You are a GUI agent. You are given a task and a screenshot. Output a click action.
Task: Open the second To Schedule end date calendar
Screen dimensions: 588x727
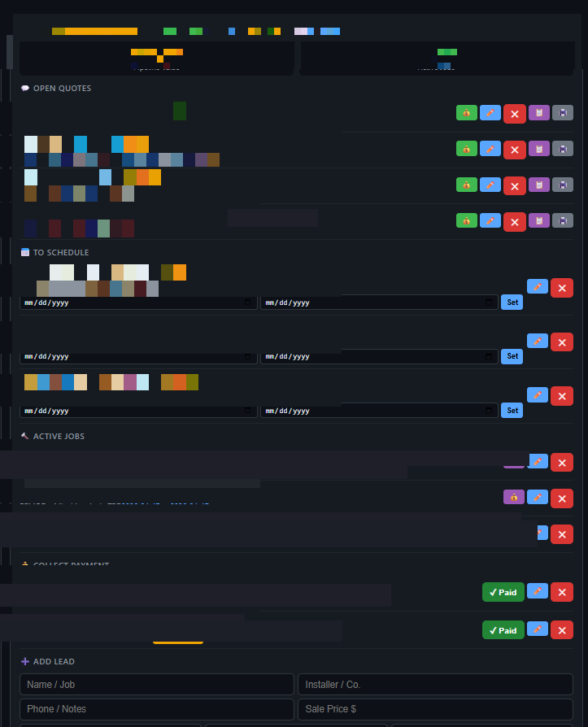[x=489, y=356]
